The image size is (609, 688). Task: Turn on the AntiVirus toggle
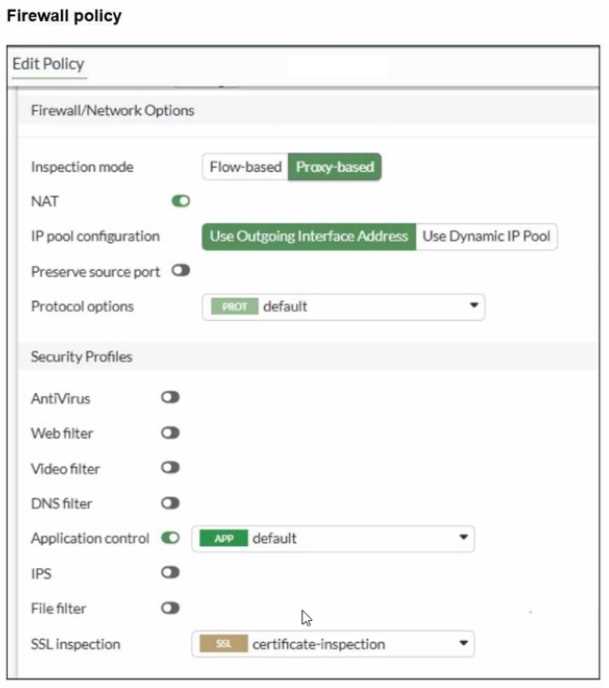pyautogui.click(x=170, y=398)
